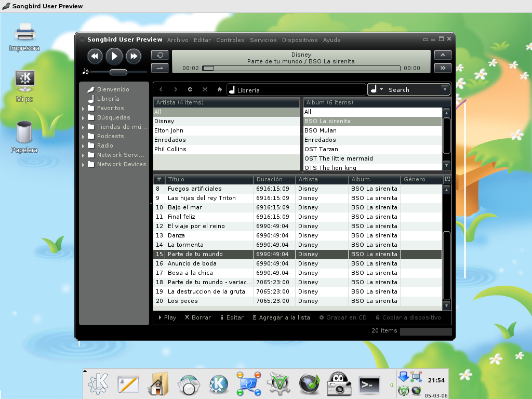Click the stop loading X icon
The image size is (532, 399).
(x=205, y=89)
